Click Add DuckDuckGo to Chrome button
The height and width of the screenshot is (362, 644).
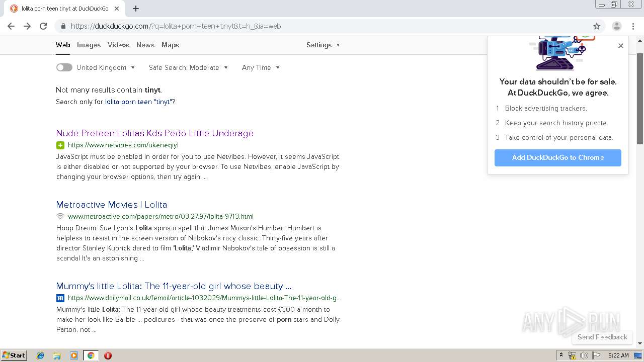click(558, 157)
